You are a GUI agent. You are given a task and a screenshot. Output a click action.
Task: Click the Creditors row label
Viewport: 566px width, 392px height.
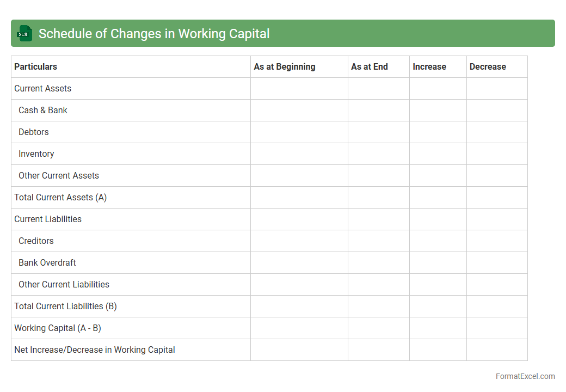tap(36, 241)
